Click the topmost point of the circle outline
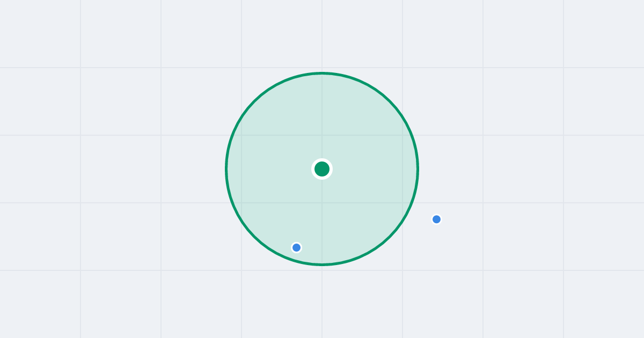This screenshot has height=338, width=644. (x=322, y=73)
